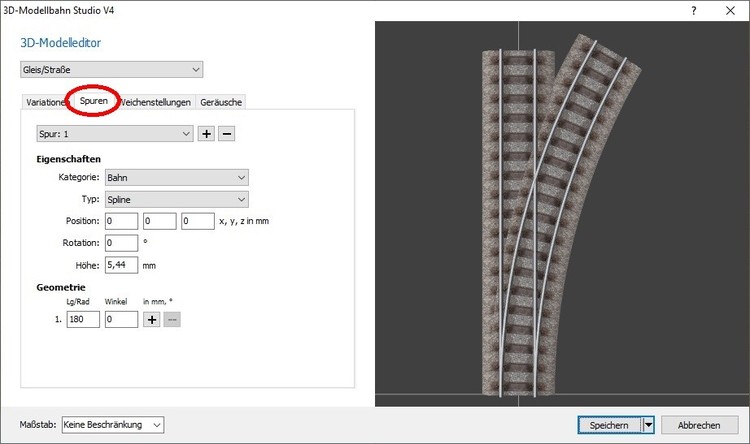This screenshot has width=750, height=444.
Task: Open the Gleis/Straße model type dropdown
Action: click(111, 70)
